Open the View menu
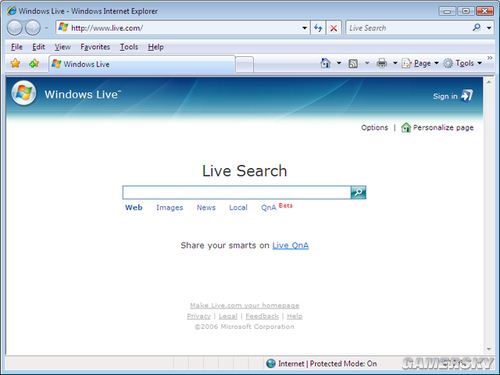The height and width of the screenshot is (375, 500). coord(63,47)
